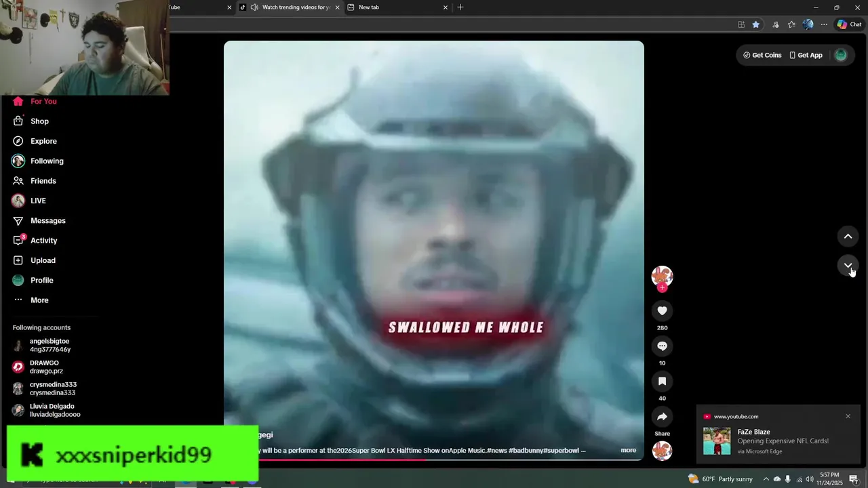The image size is (868, 488).
Task: Open the comments with speech bubble icon
Action: point(662,346)
